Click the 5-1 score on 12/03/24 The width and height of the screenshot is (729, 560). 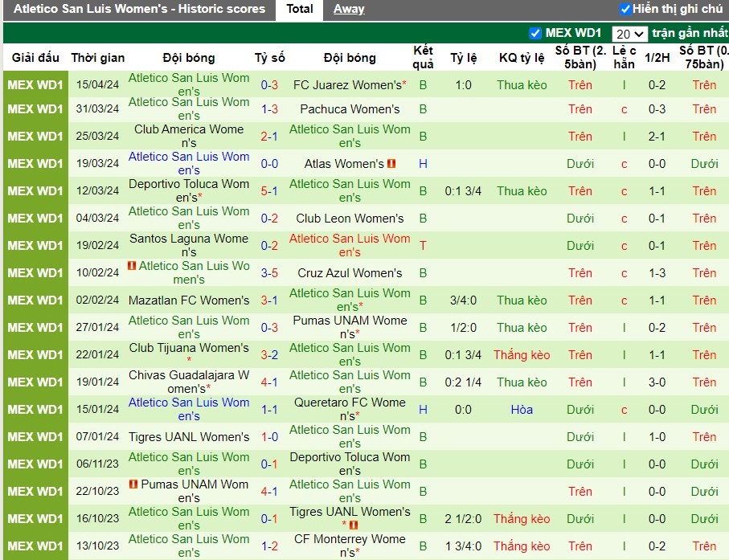click(269, 191)
